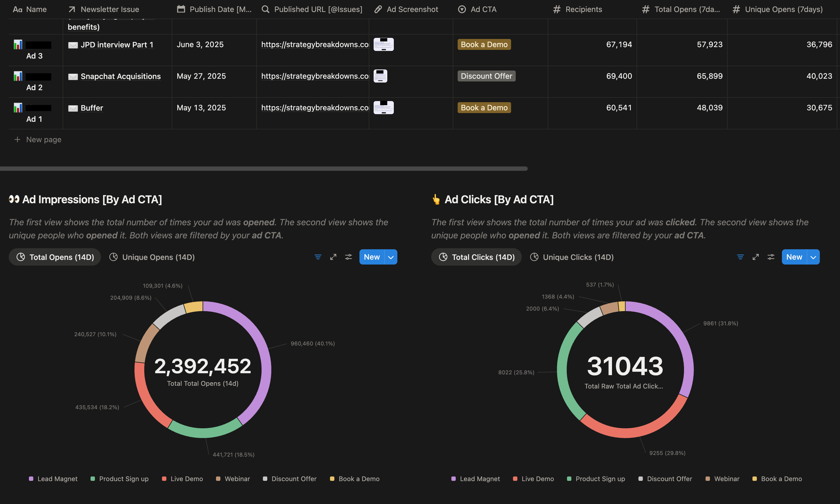The width and height of the screenshot is (840, 504).
Task: Open view settings sliders for Ad Impressions
Action: click(349, 257)
